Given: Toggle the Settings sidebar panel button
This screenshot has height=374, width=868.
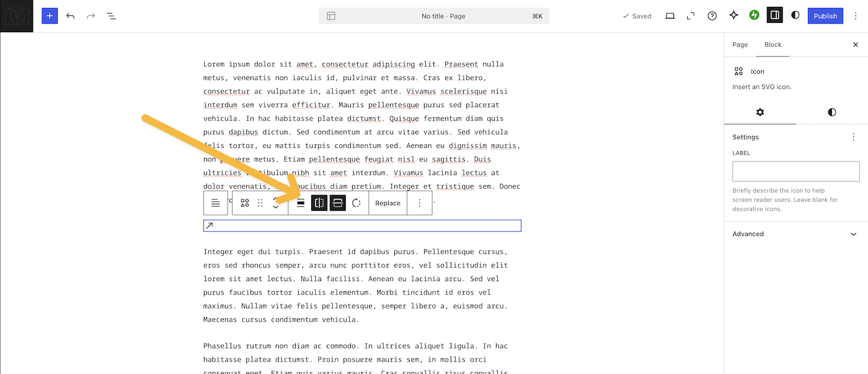Looking at the screenshot, I should coord(774,16).
